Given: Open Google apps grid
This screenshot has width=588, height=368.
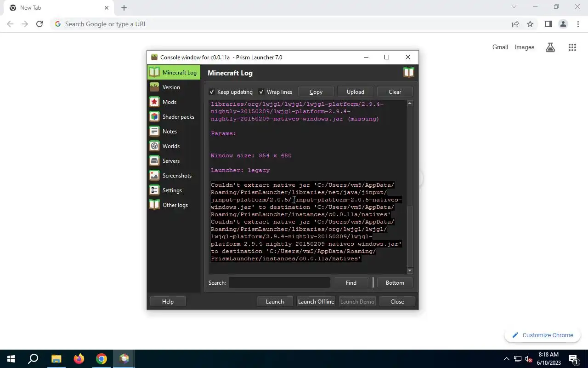Looking at the screenshot, I should click(572, 47).
